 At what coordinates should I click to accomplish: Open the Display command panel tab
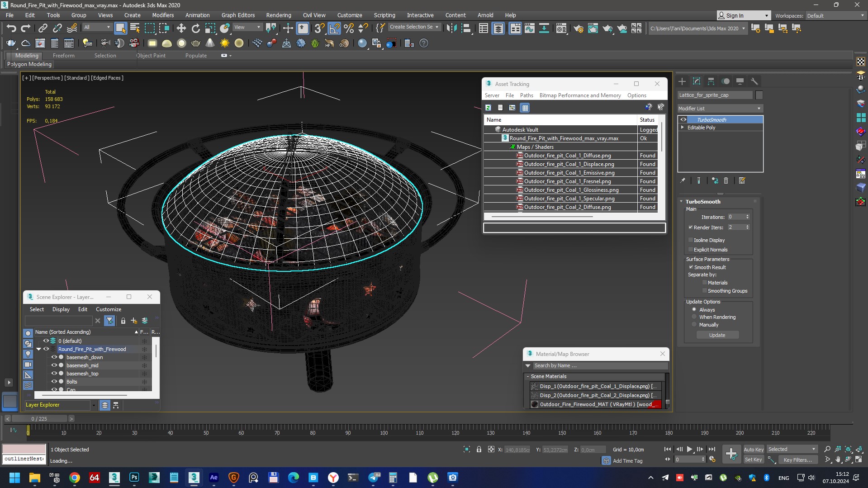point(740,81)
